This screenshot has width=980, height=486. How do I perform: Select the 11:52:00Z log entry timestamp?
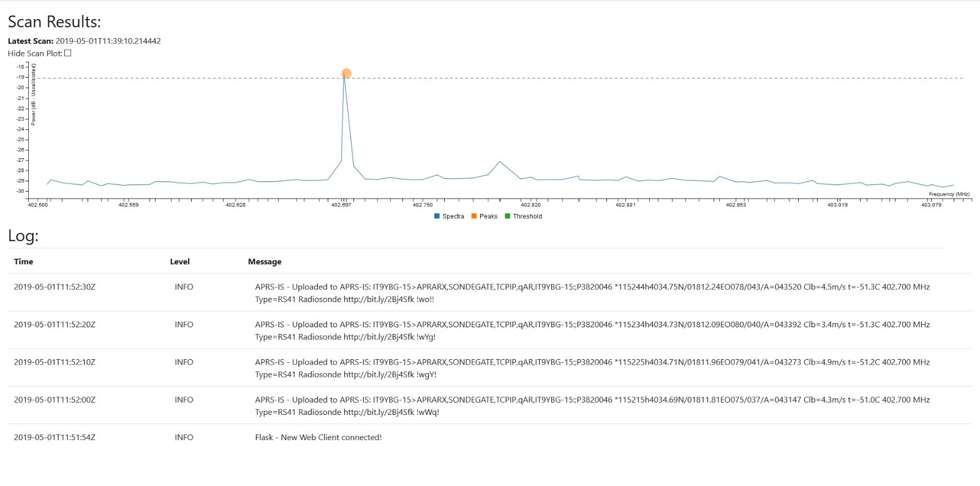(x=55, y=400)
